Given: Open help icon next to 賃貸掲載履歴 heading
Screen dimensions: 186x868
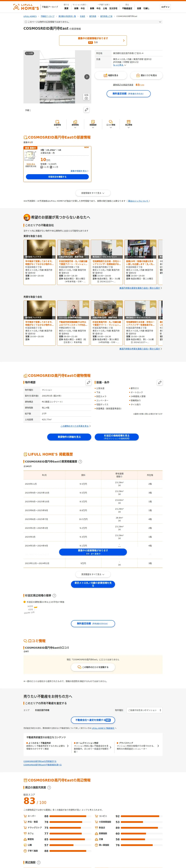Looking at the screenshot, I should point(80,462).
